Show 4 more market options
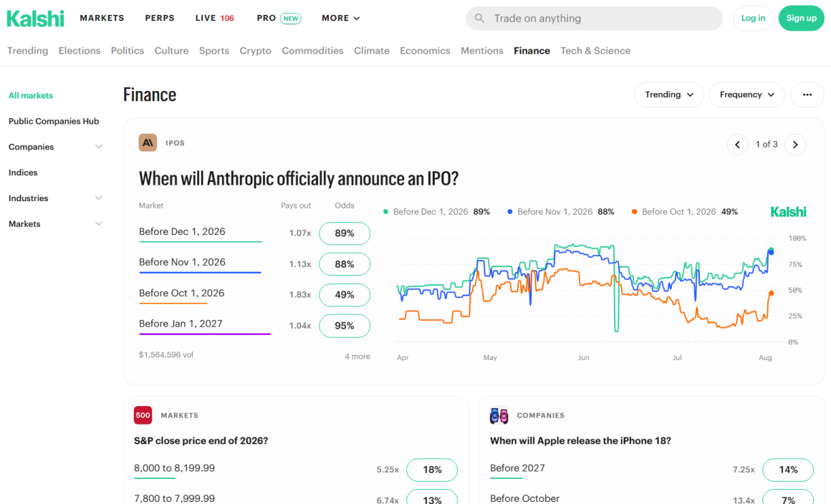The width and height of the screenshot is (831, 504). (357, 357)
